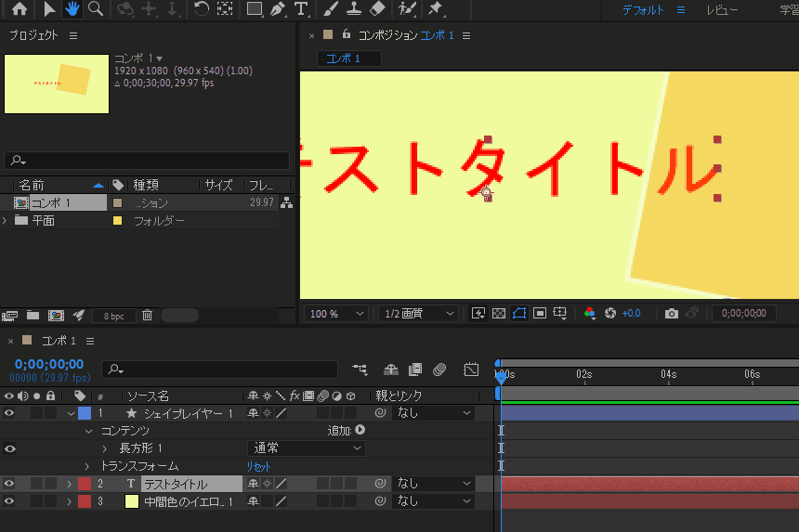Expand the 中間色のイエロー layer properties

coord(69,501)
